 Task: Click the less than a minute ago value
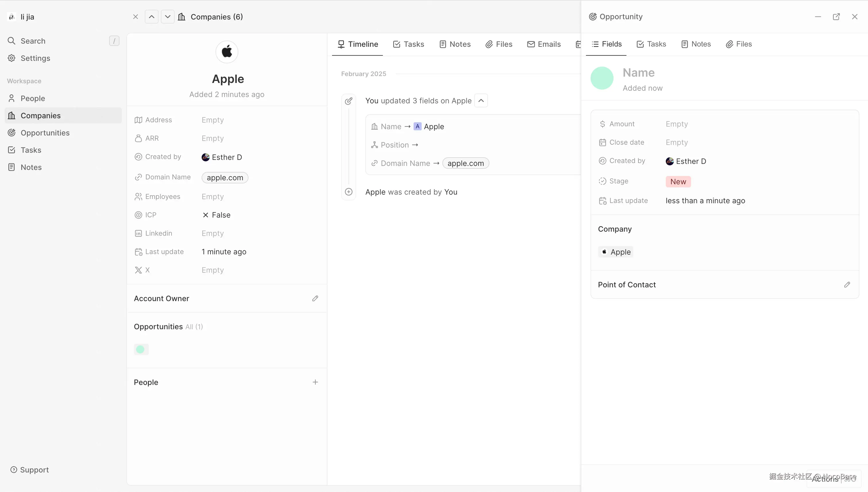click(x=705, y=201)
